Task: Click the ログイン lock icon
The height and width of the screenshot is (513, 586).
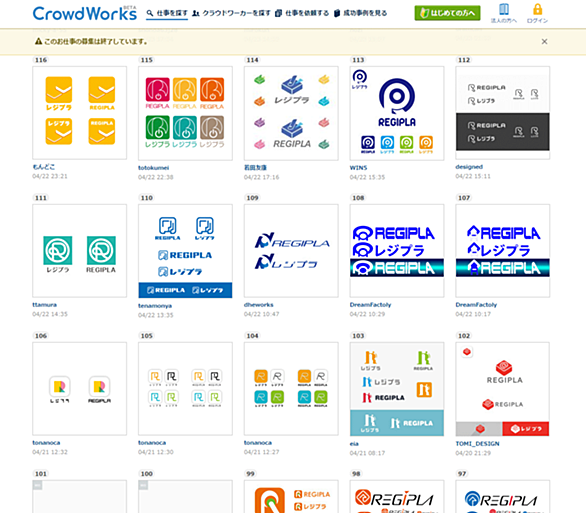Action: [537, 9]
